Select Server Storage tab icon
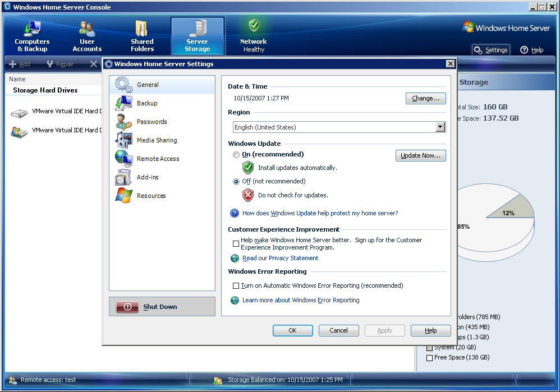 click(x=198, y=28)
